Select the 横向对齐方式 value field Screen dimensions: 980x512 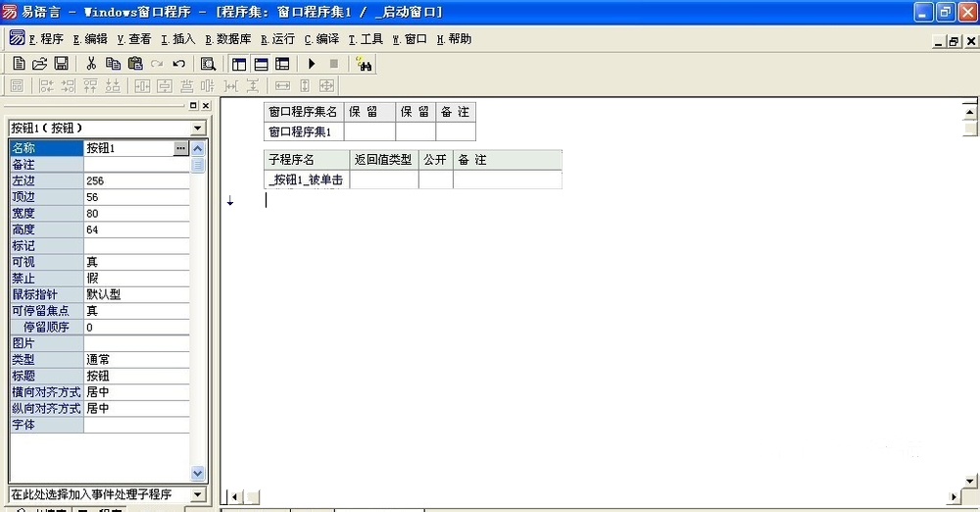coord(136,391)
